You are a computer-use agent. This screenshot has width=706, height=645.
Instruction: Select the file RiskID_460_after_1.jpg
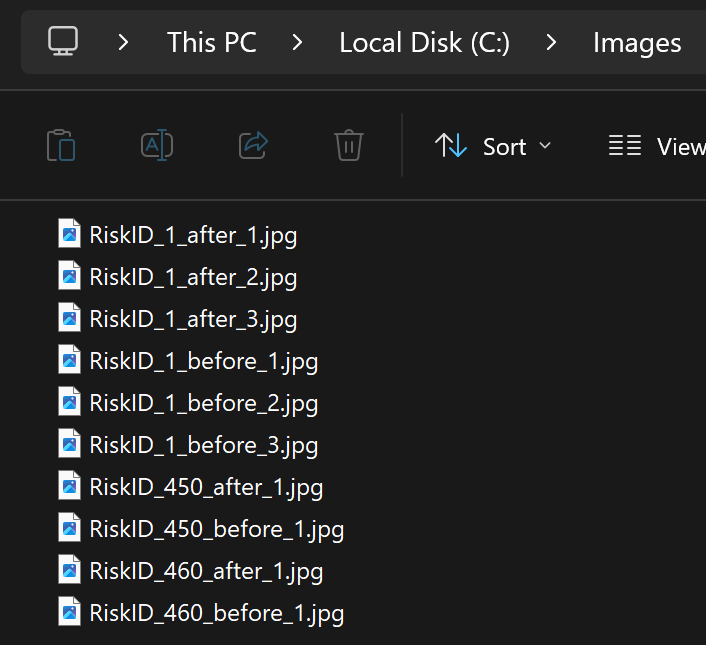(206, 571)
